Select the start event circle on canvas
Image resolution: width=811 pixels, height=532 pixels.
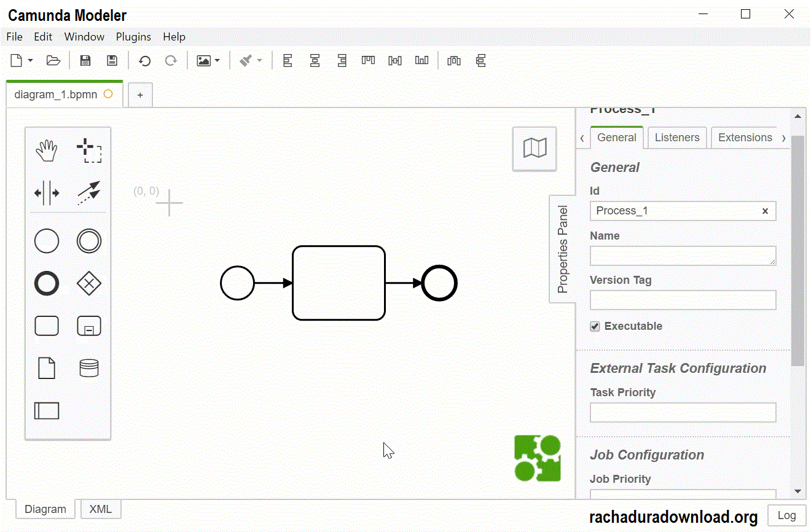[x=237, y=283]
